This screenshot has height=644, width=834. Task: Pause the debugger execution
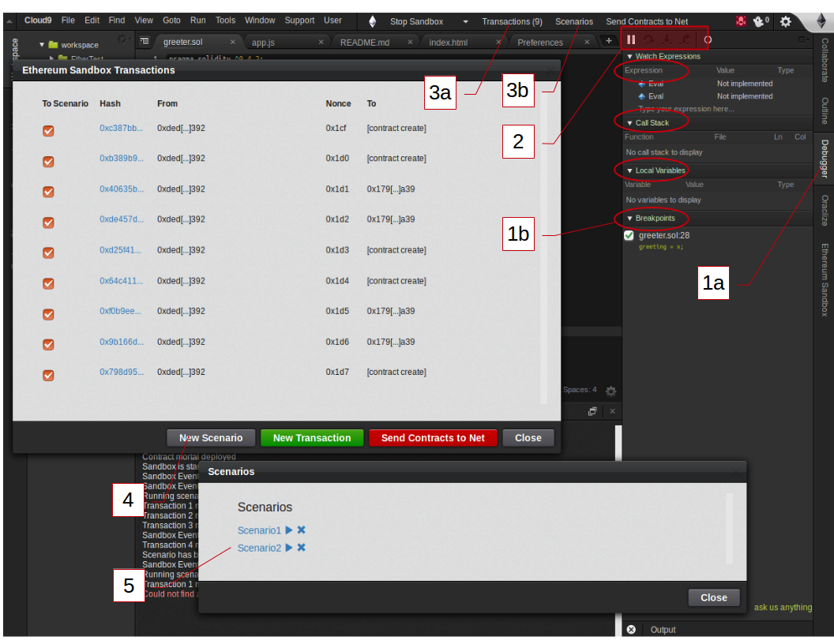tap(631, 39)
